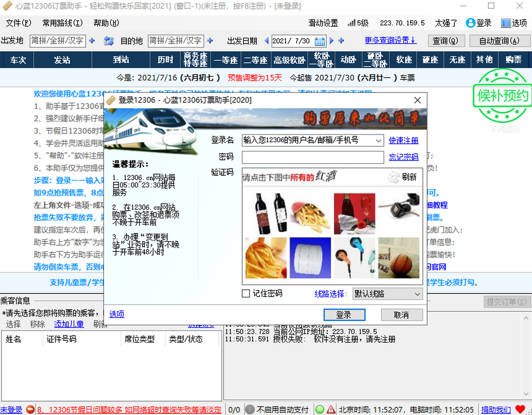Click the plus icon beside 出发地 field
Image resolution: width=532 pixels, height=415 pixels.
tap(92, 40)
